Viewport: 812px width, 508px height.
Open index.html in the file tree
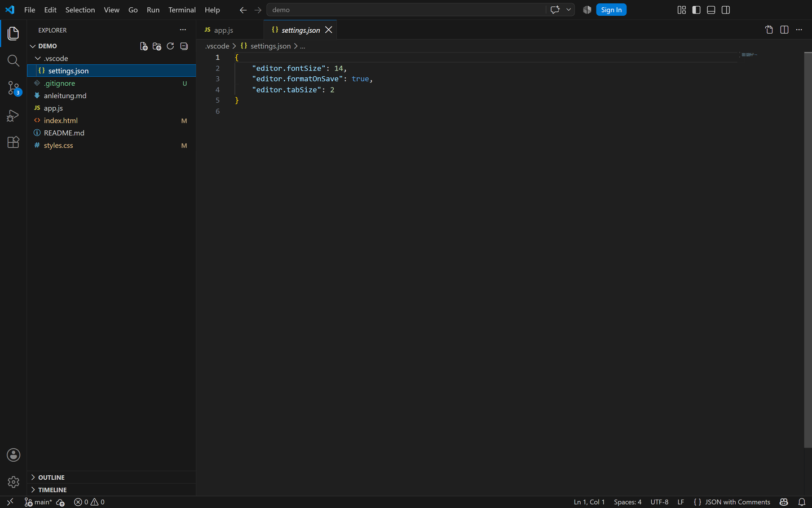click(112, 121)
